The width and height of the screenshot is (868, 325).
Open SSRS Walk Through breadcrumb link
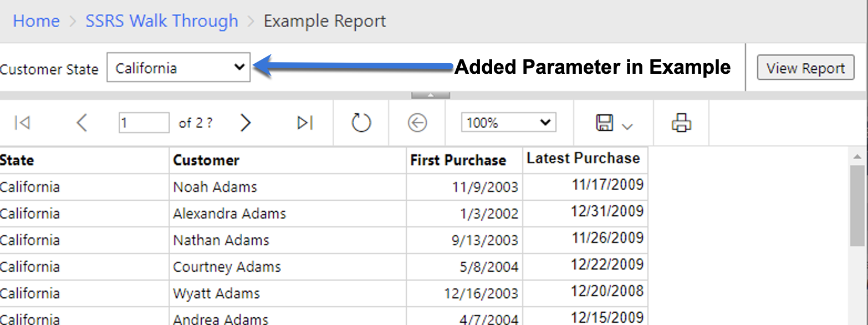coord(161,21)
